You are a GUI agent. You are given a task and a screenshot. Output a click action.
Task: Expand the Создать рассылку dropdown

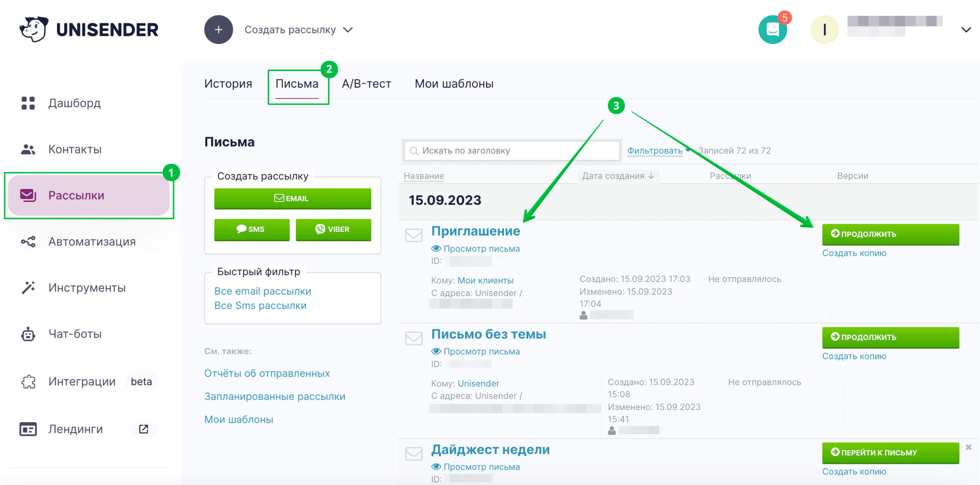pyautogui.click(x=299, y=29)
